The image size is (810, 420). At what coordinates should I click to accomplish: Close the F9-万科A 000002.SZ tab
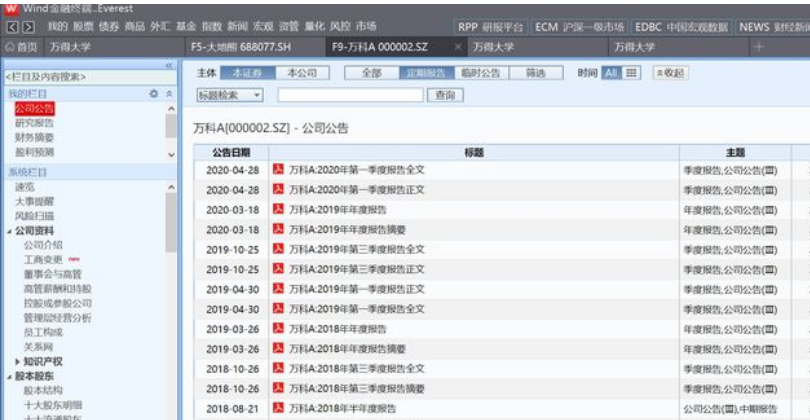point(458,47)
